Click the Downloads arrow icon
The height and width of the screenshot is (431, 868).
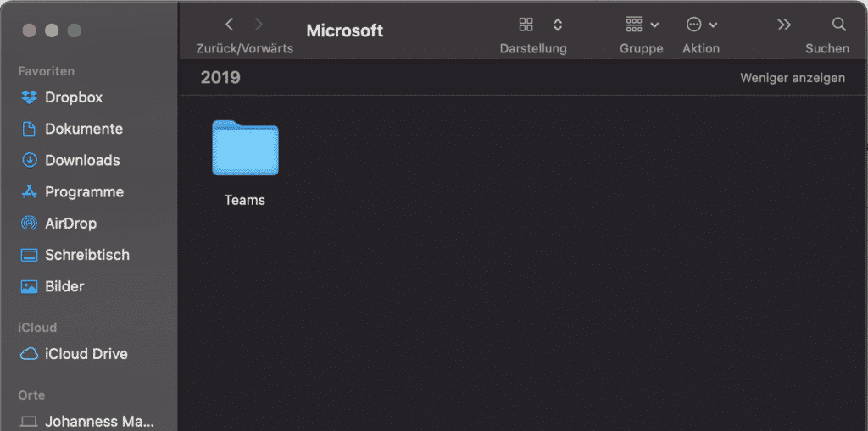point(29,160)
